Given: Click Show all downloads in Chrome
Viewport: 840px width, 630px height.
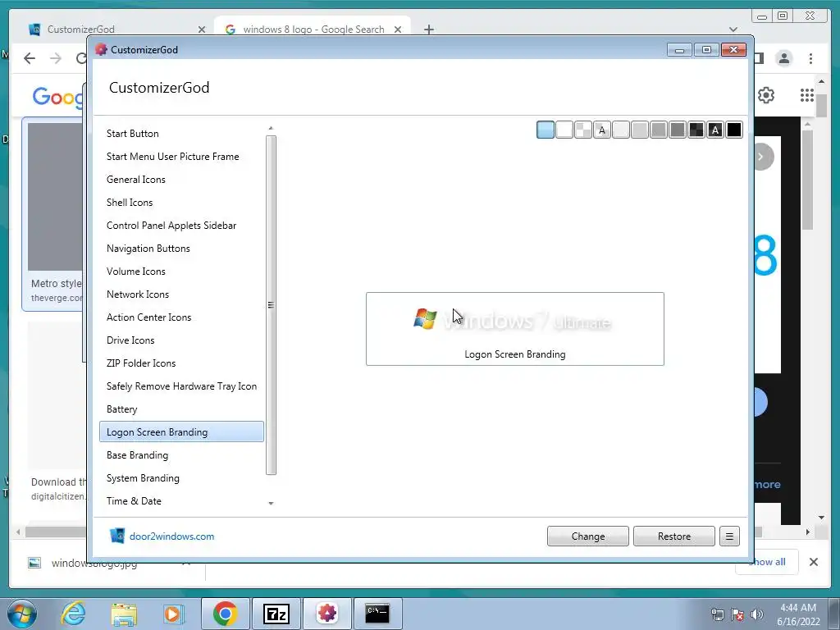Looking at the screenshot, I should (x=767, y=561).
